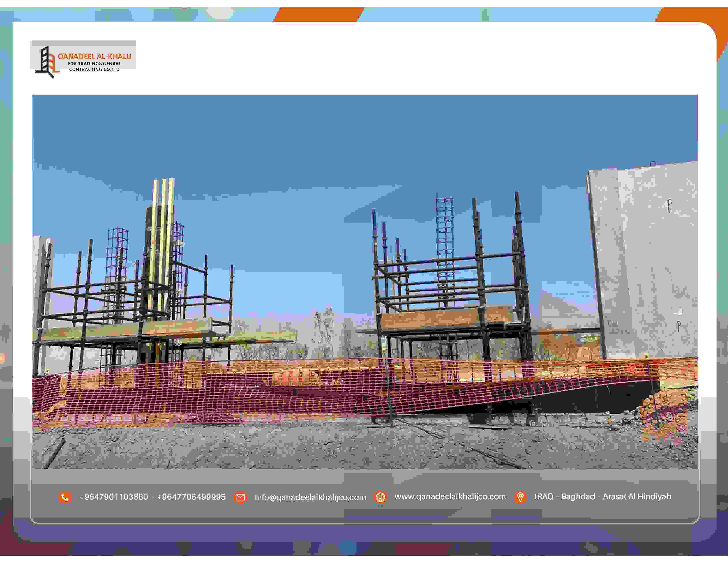Open the www.qanadeelalkhalijco.com website link
The width and height of the screenshot is (728, 563).
pos(450,497)
